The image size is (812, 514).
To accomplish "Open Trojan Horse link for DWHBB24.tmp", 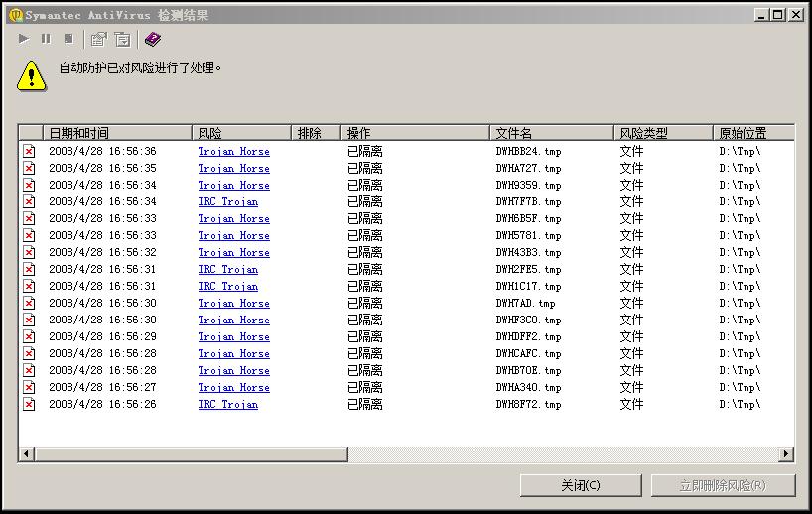I will pos(234,152).
